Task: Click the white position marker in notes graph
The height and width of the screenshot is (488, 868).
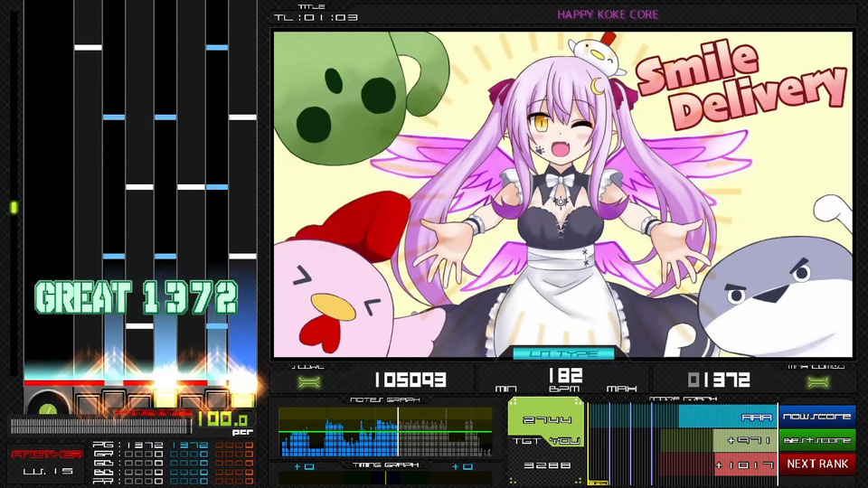Action: click(x=398, y=432)
